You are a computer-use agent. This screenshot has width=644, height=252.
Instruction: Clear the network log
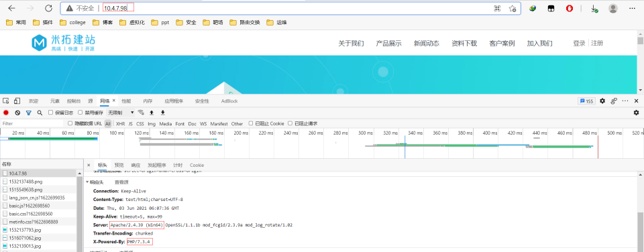[17, 113]
